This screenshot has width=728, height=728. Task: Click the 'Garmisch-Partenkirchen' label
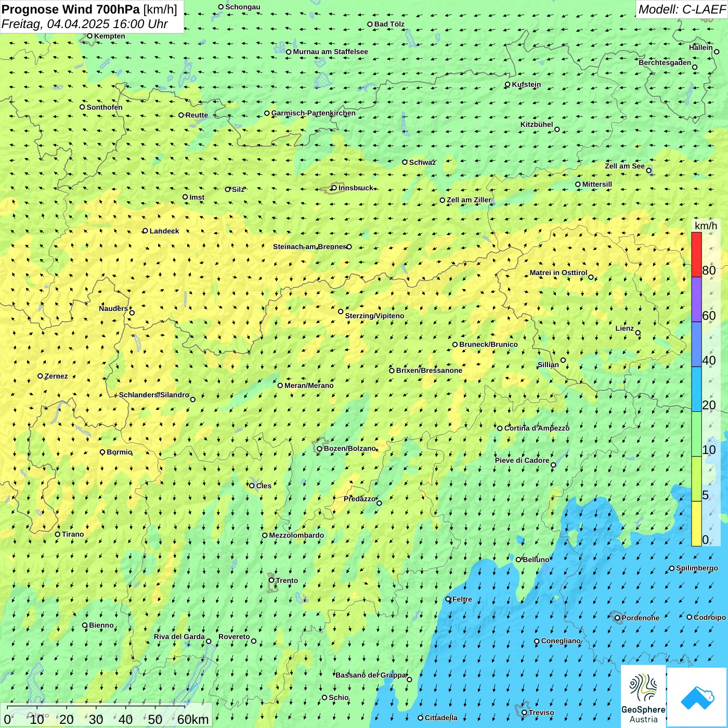(x=314, y=113)
